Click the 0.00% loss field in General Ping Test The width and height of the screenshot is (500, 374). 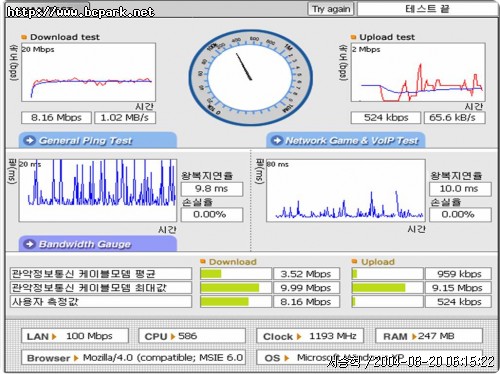pyautogui.click(x=212, y=215)
